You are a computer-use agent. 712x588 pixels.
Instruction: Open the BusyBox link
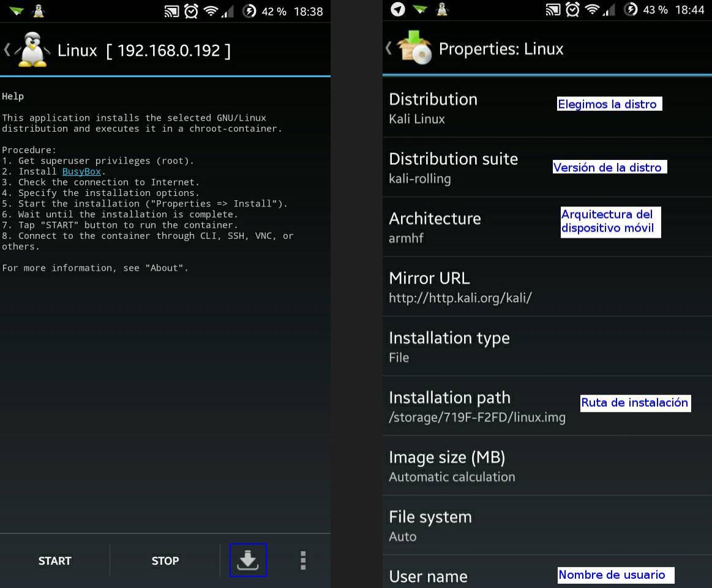[x=81, y=171]
